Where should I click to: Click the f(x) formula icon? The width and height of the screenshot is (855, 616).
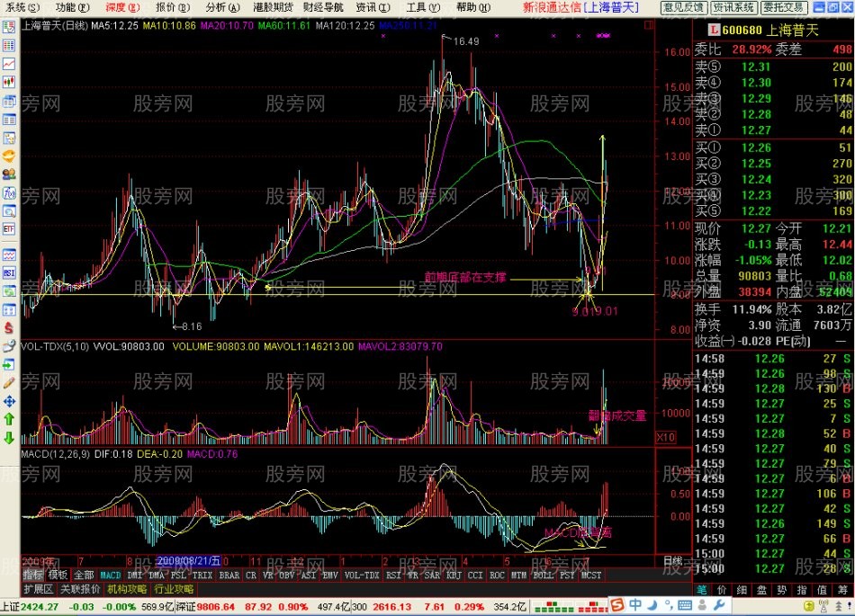tap(9, 193)
